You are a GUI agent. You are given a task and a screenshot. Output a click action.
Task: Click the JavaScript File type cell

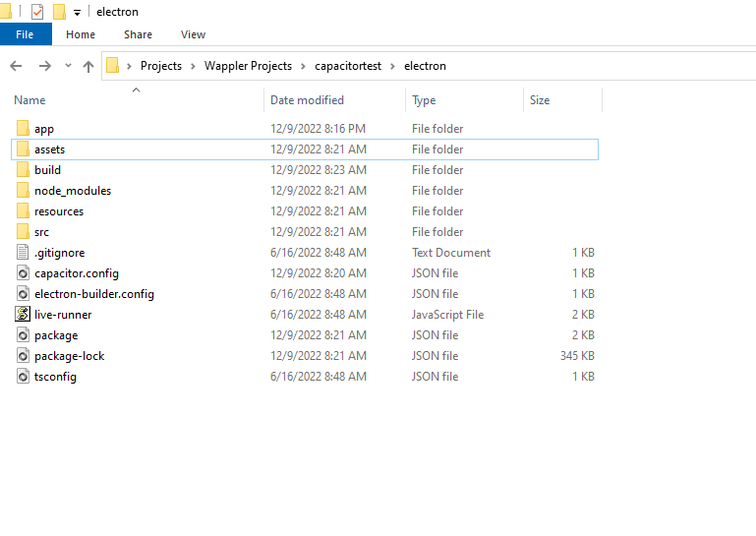[x=447, y=315]
